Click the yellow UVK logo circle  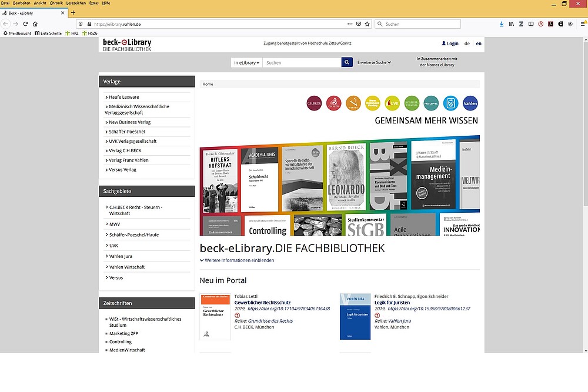click(x=392, y=103)
